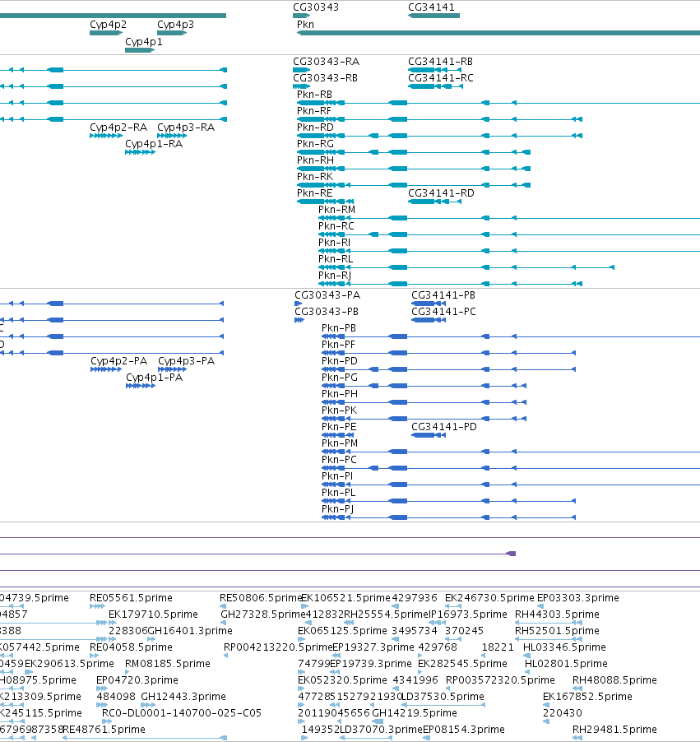The height and width of the screenshot is (742, 700).
Task: Click EST RH44303.5prime
Action: pyautogui.click(x=557, y=614)
